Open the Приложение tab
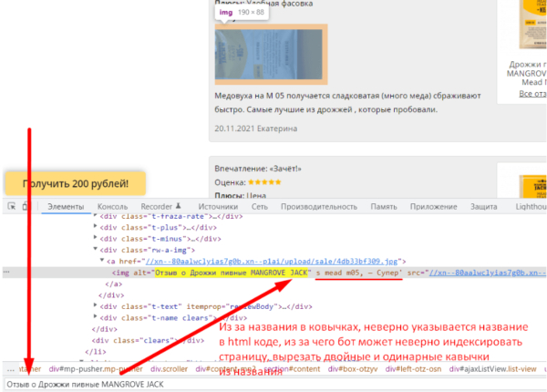 tap(434, 206)
